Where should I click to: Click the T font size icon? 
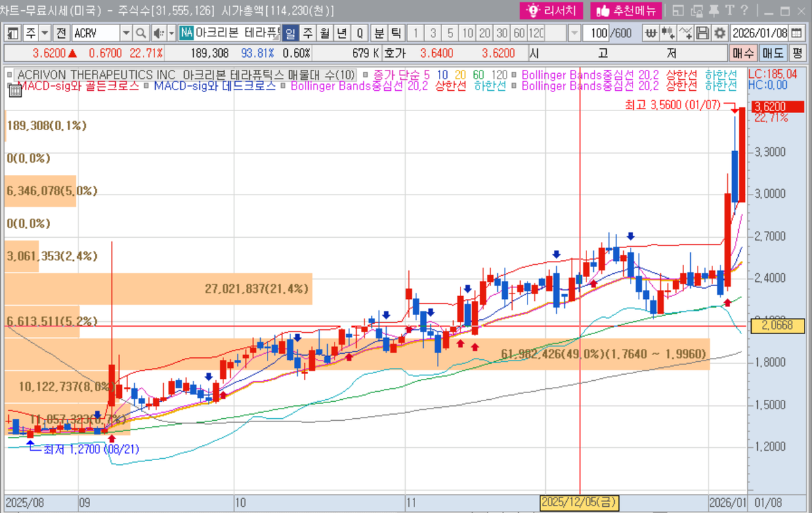pos(729,10)
